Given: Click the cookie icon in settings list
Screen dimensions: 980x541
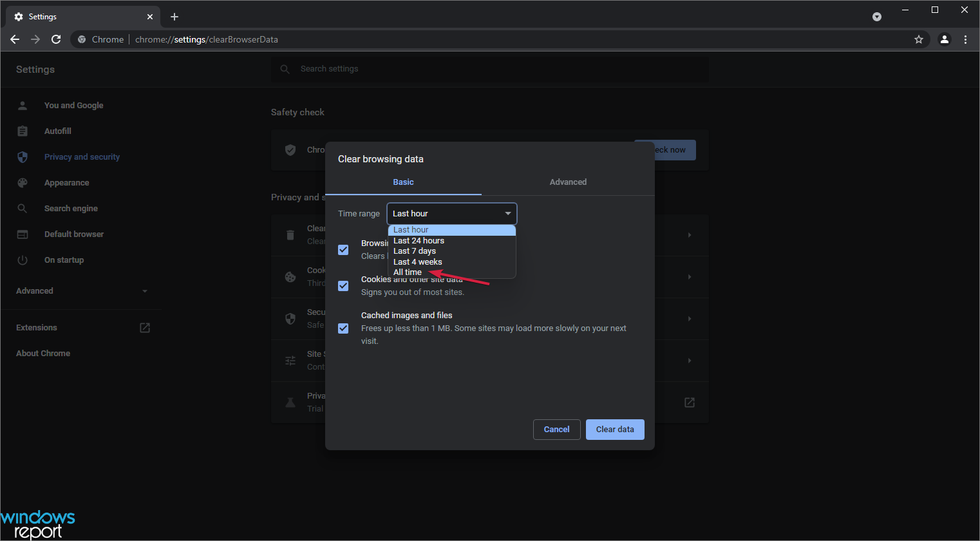Looking at the screenshot, I should pyautogui.click(x=290, y=277).
